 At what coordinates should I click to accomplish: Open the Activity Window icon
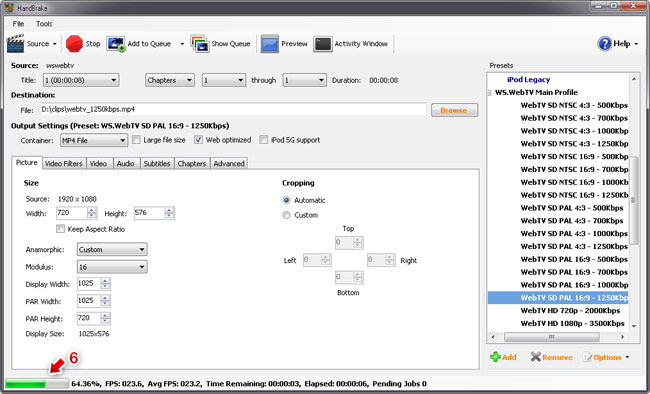tap(323, 44)
